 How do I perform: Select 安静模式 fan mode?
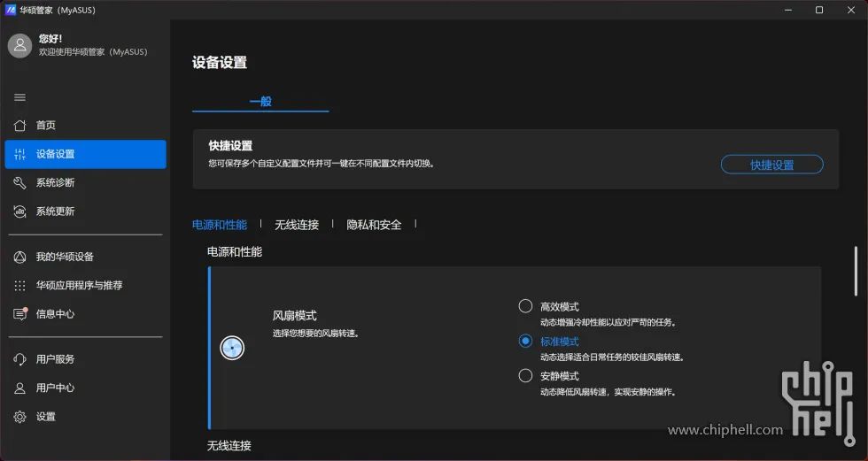tap(525, 376)
